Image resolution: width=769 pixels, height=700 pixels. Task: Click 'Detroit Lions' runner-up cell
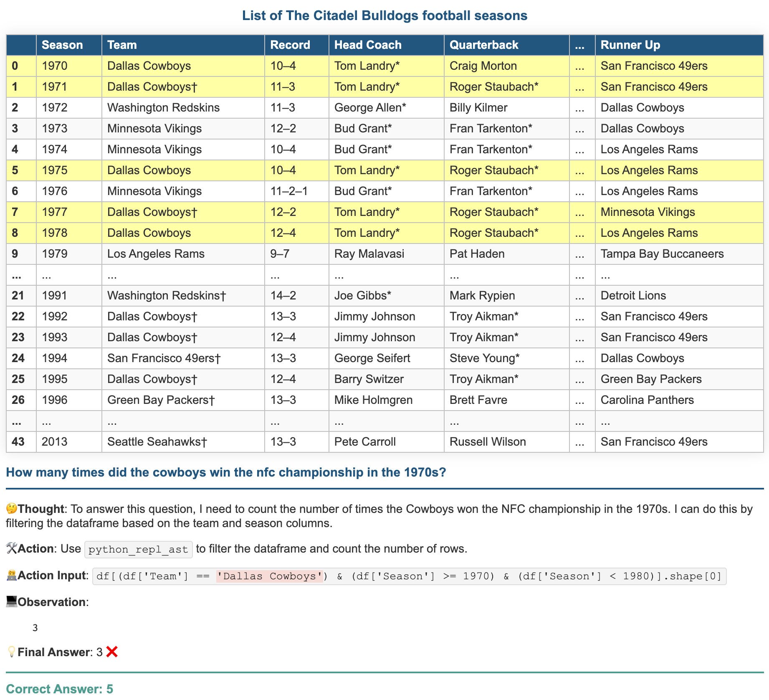click(x=679, y=296)
